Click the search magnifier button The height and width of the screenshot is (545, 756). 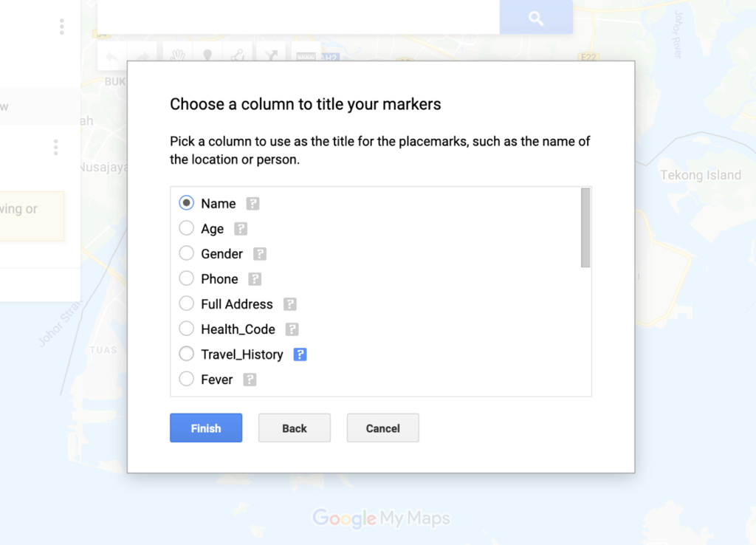click(x=536, y=18)
